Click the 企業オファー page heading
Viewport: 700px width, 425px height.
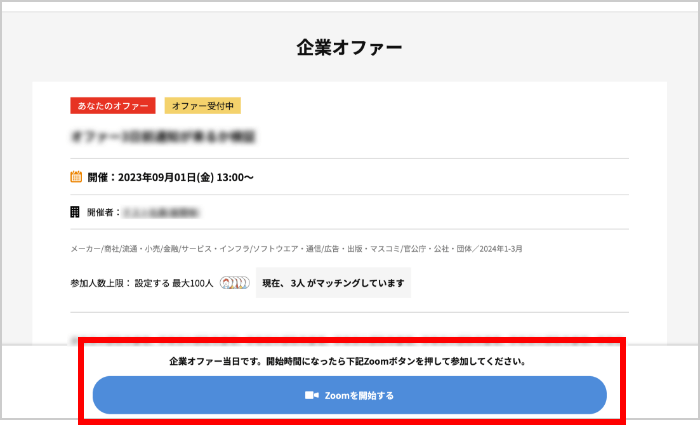click(x=349, y=47)
